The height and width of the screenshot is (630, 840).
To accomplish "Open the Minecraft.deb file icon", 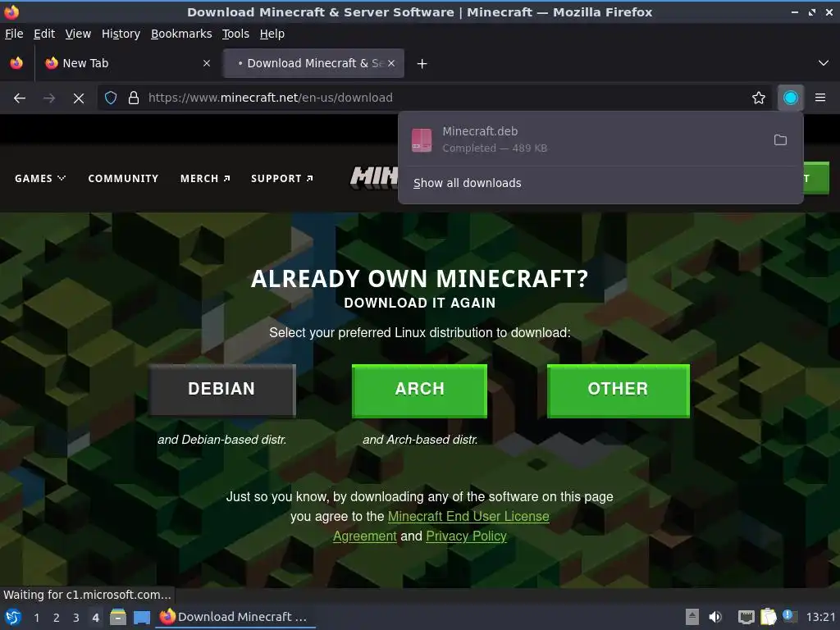I will coord(422,139).
